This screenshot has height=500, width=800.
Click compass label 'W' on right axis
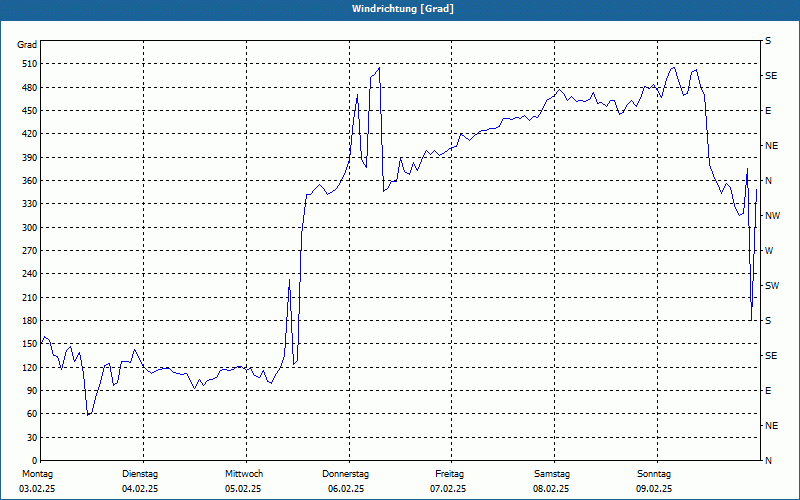click(x=769, y=251)
